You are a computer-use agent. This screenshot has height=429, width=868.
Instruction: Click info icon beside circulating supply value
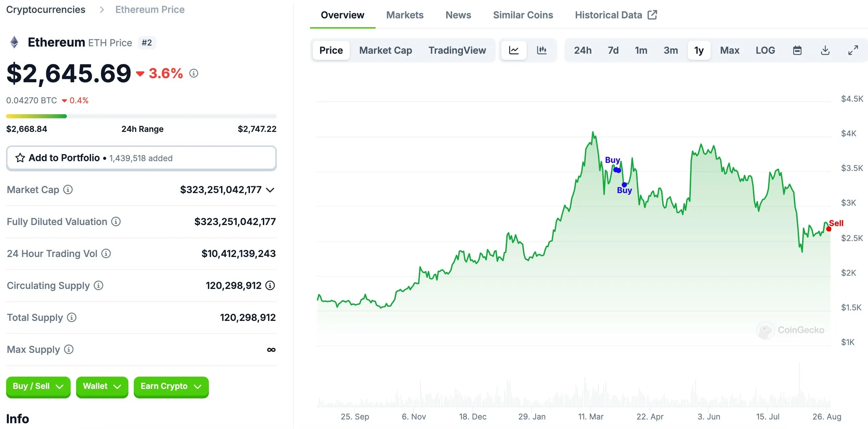(x=270, y=286)
